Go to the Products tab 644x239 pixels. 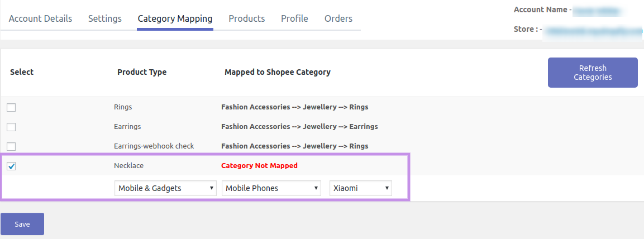pyautogui.click(x=246, y=18)
